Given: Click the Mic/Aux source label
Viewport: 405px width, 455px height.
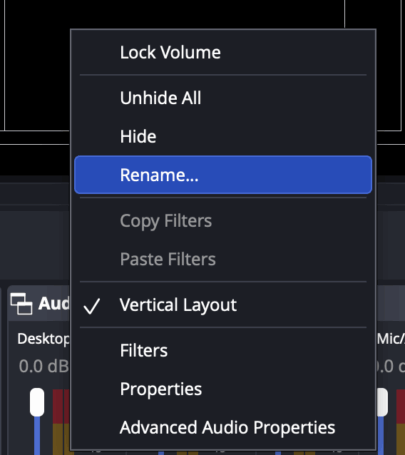Looking at the screenshot, I should (x=391, y=339).
